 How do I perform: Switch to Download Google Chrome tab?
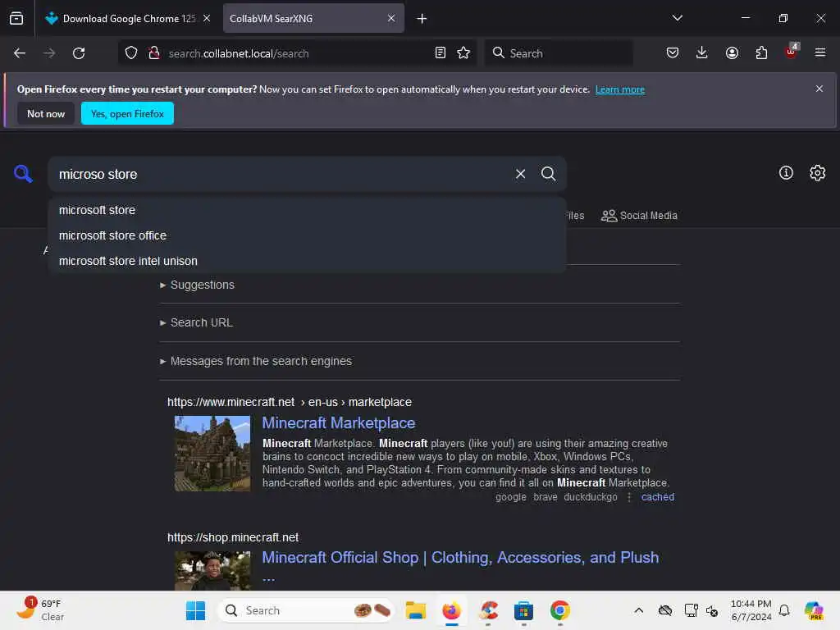pyautogui.click(x=129, y=19)
